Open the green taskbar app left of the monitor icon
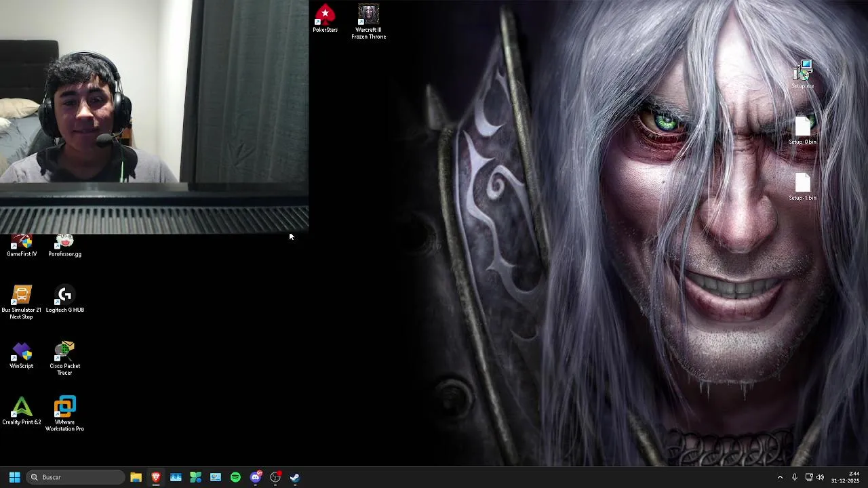The image size is (868, 488). (195, 477)
